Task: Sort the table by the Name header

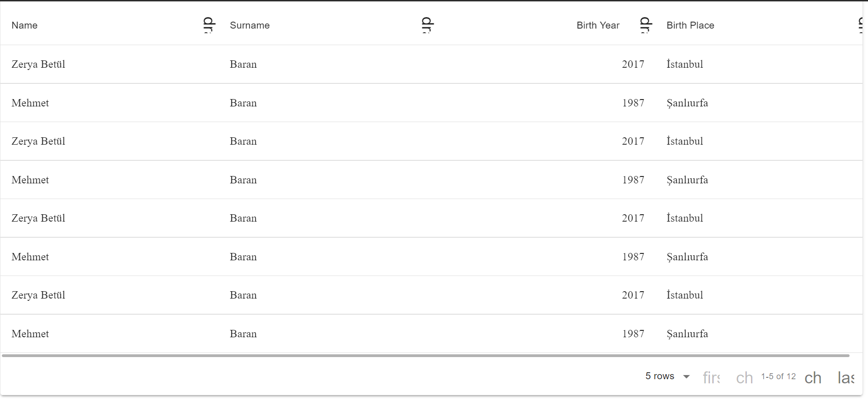Action: tap(25, 25)
